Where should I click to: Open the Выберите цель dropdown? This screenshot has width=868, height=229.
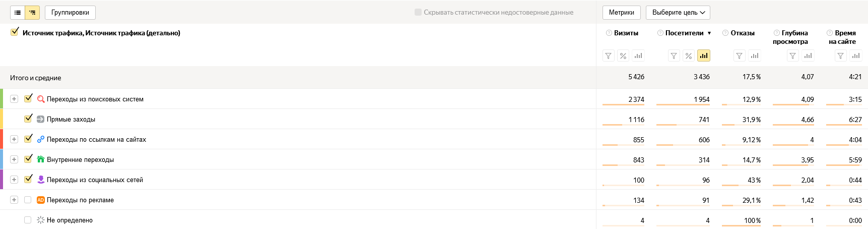(678, 13)
